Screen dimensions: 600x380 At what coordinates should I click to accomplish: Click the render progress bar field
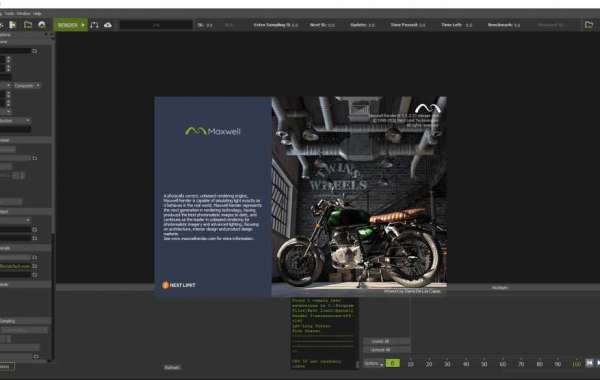click(156, 25)
